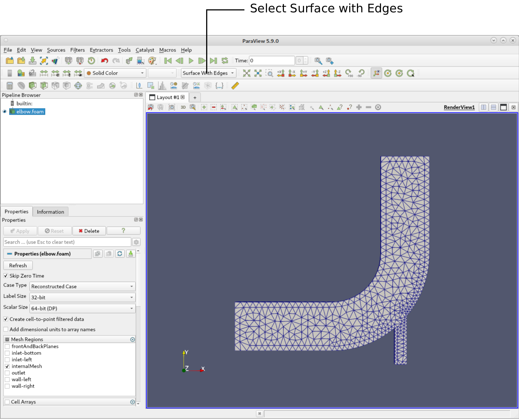Click the Refresh button
This screenshot has width=519, height=420.
point(18,266)
